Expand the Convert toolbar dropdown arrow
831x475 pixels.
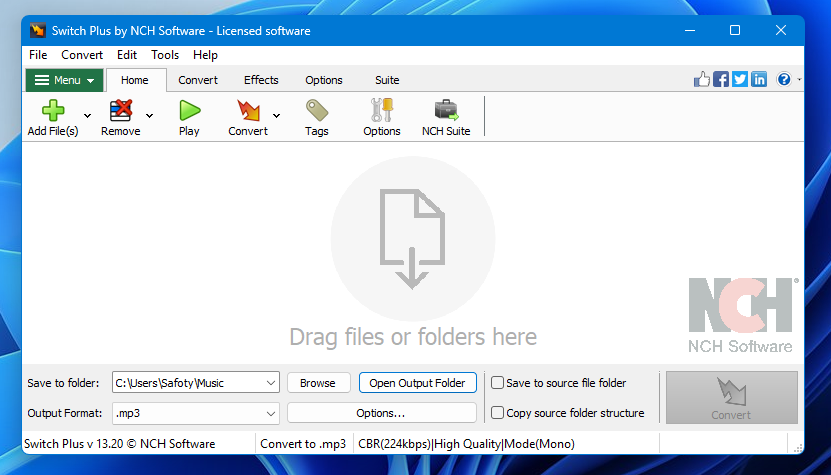tap(277, 116)
